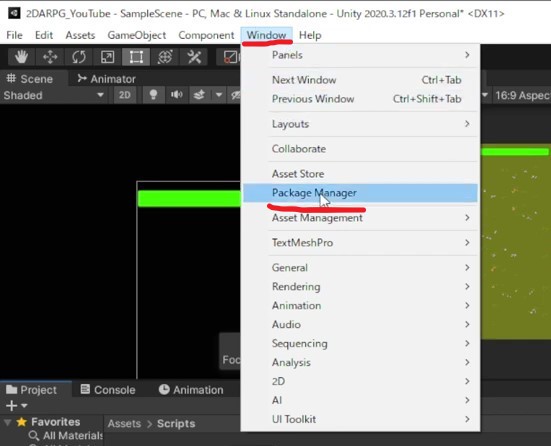Expand the TextMeshPro submenu

pos(360,243)
